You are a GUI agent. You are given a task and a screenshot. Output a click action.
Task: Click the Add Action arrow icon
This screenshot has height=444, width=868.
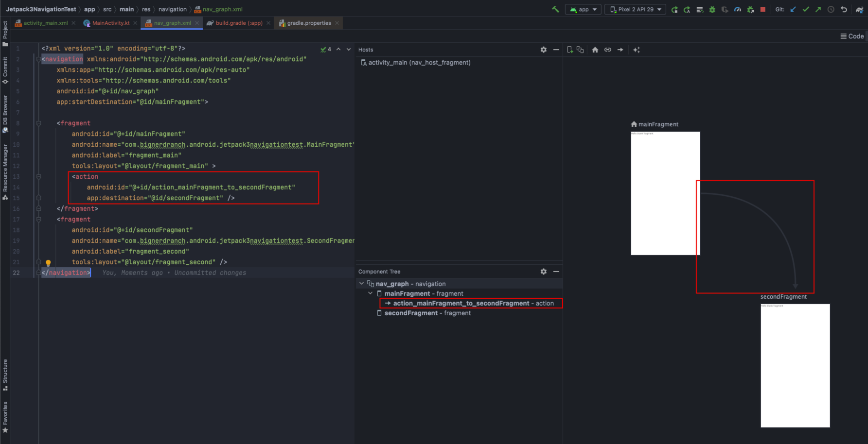click(620, 50)
